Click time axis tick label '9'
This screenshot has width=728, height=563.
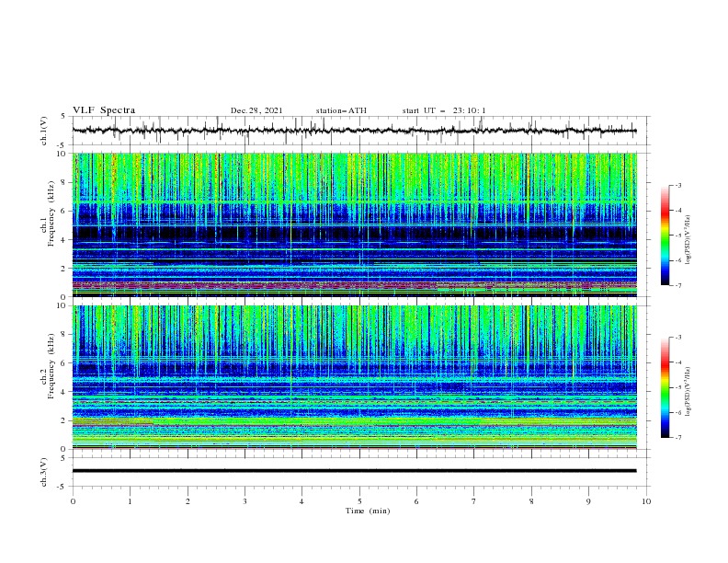tap(588, 501)
